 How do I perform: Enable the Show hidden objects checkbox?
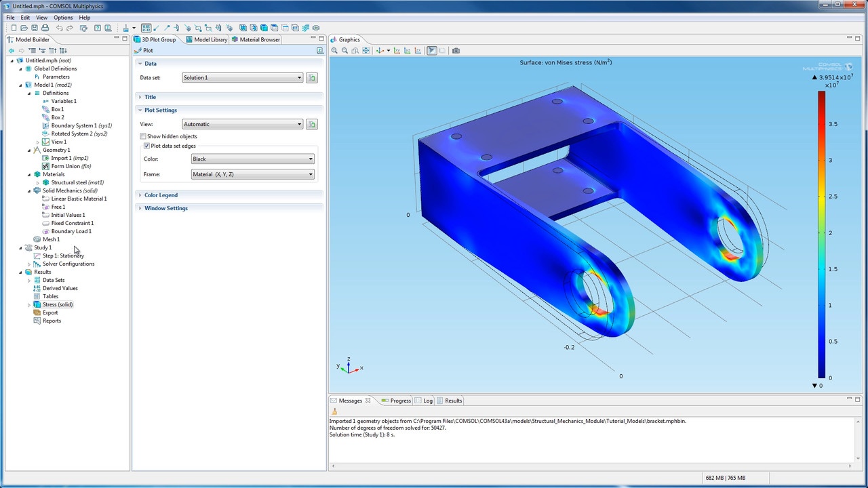(x=143, y=136)
